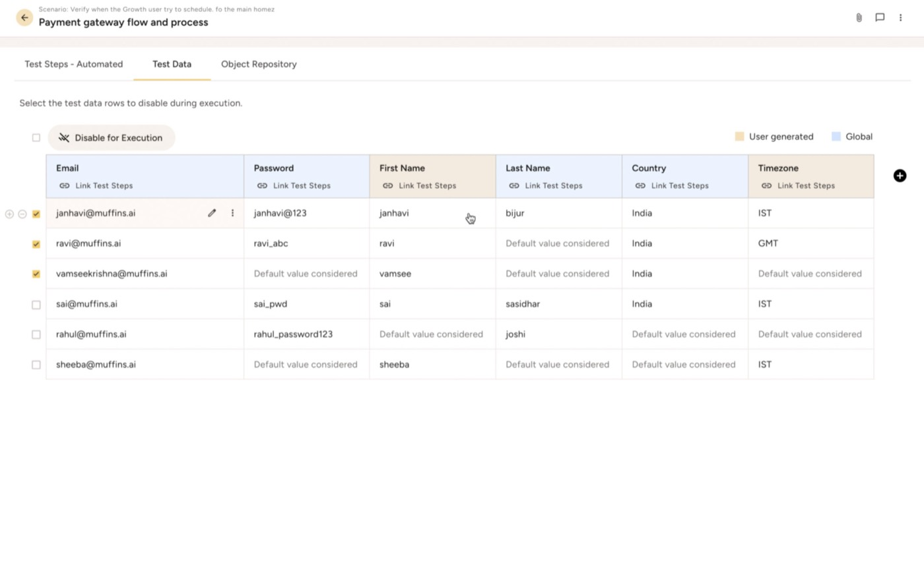The width and height of the screenshot is (924, 576).
Task: Click Link Test Steps under Timezone
Action: click(806, 186)
